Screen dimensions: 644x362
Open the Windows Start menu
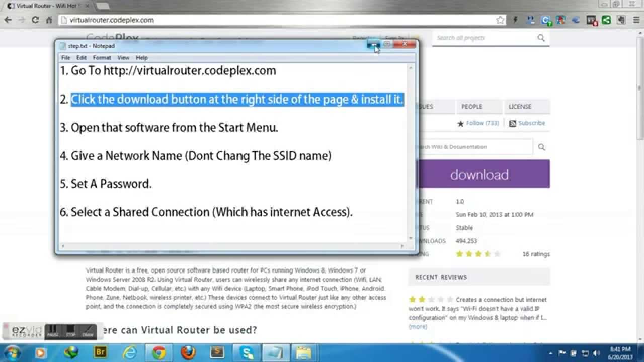(12, 352)
